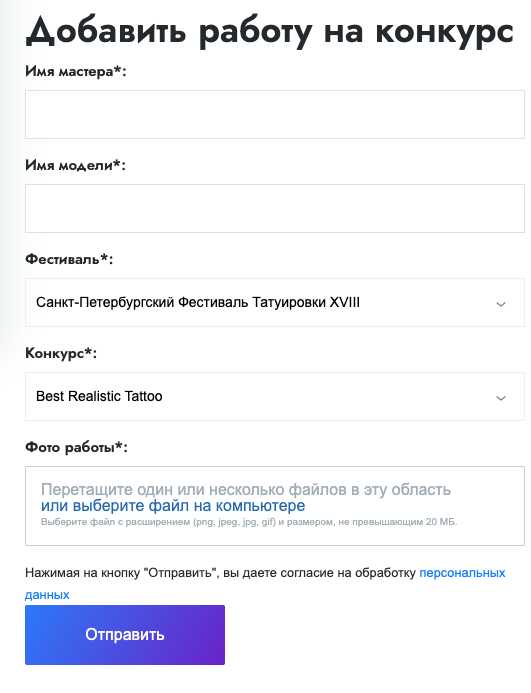Image resolution: width=531 pixels, height=693 pixels.
Task: Click the Имя модели label
Action: point(75,165)
